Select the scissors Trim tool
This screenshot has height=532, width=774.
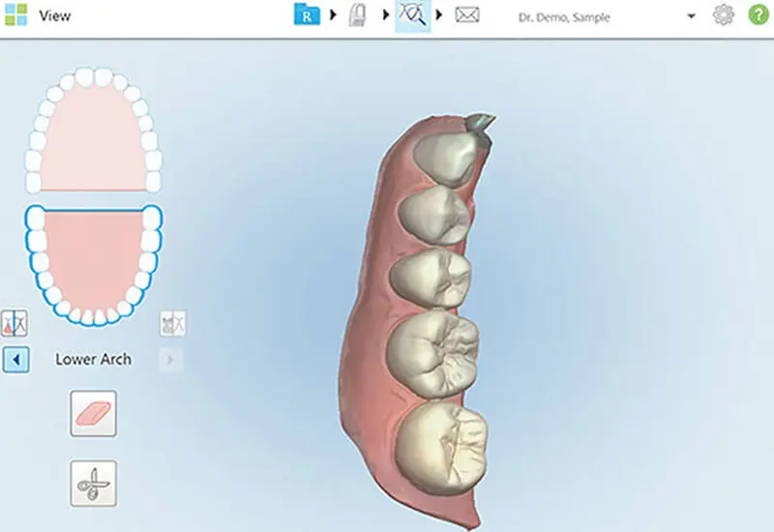click(93, 484)
